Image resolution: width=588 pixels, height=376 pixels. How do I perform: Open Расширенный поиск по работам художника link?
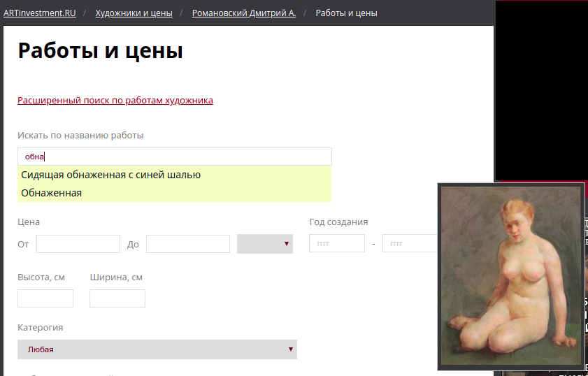tap(115, 101)
